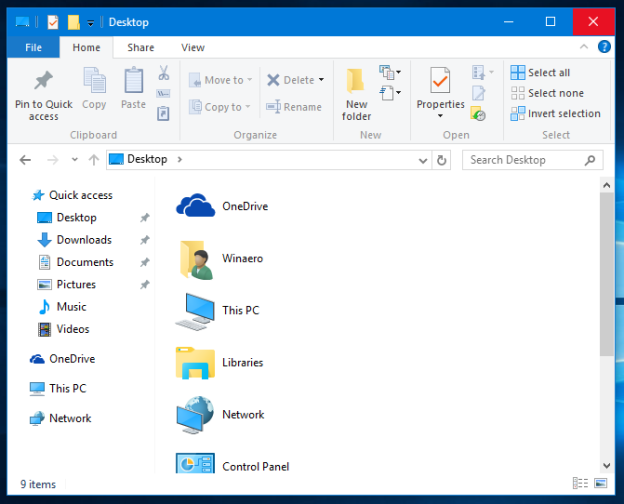Open the New item dropdown in ribbon

[390, 72]
